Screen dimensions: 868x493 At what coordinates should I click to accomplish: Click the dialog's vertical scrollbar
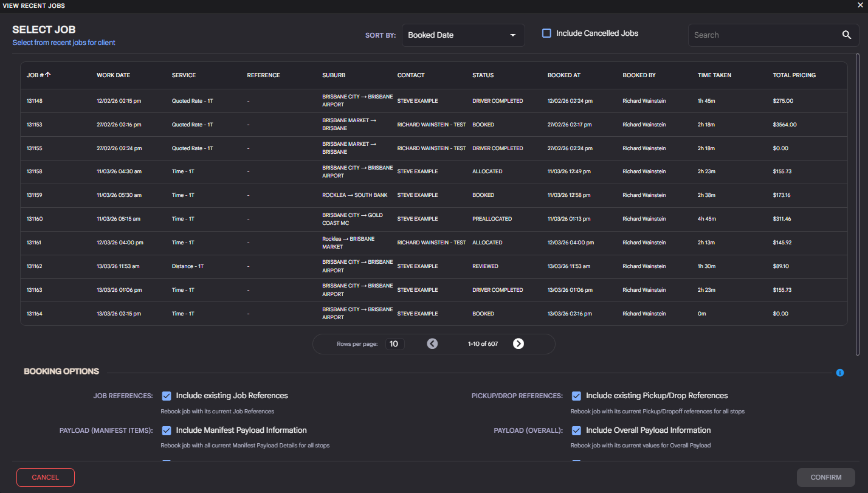pyautogui.click(x=858, y=204)
